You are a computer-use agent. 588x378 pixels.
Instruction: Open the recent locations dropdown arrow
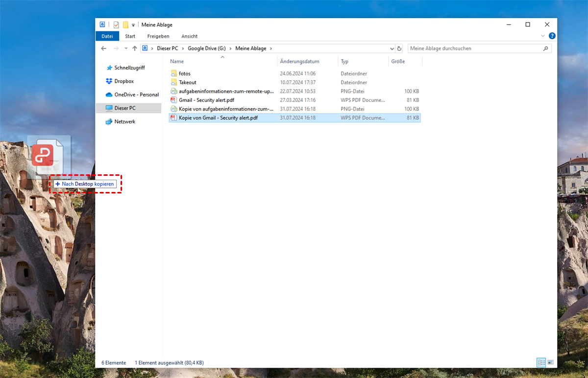(x=126, y=48)
